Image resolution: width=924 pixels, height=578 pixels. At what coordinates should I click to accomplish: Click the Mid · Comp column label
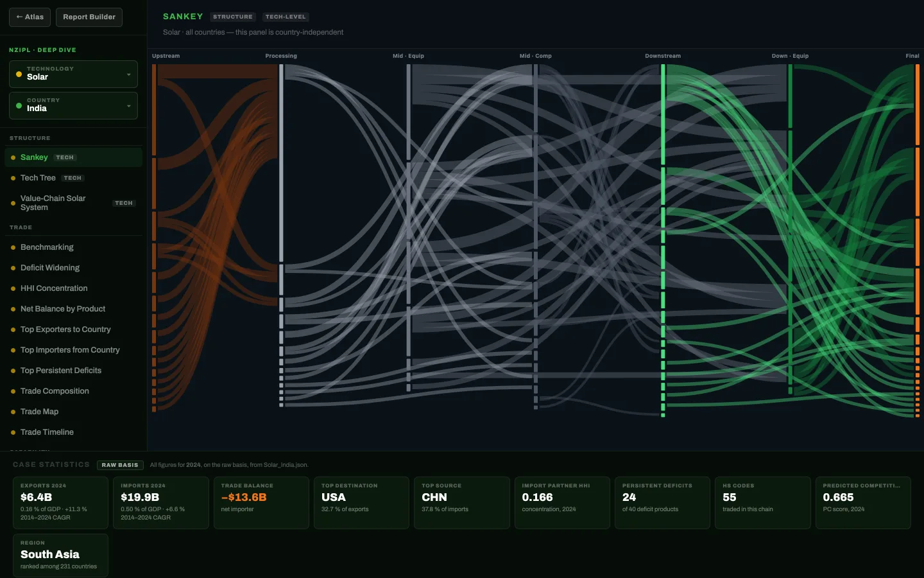pos(535,56)
